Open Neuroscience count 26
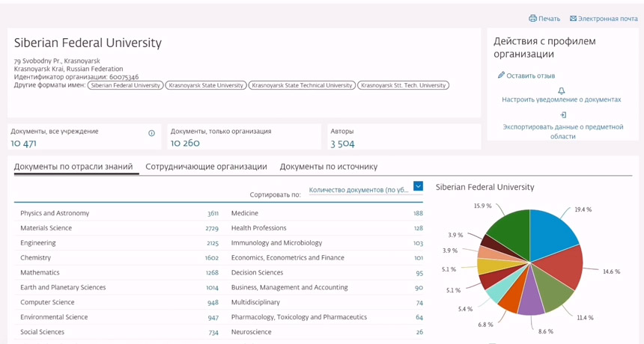Viewport: 644px width, 344px height. (x=419, y=333)
